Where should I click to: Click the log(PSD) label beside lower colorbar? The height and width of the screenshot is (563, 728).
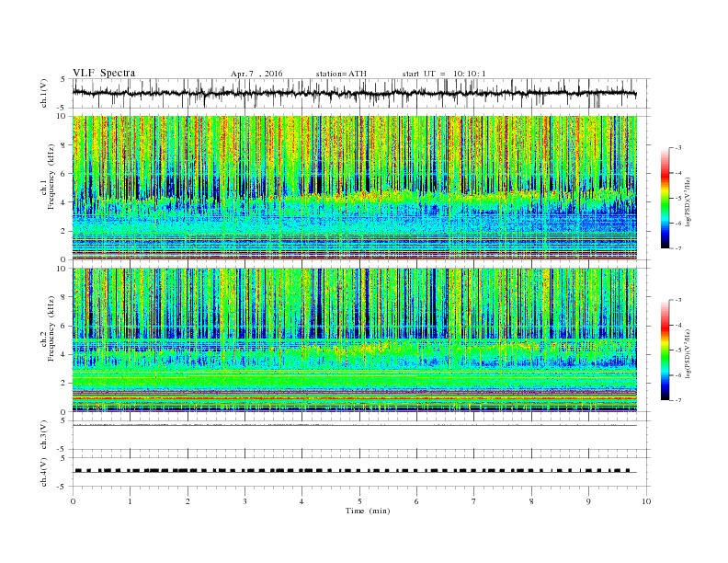coord(688,353)
